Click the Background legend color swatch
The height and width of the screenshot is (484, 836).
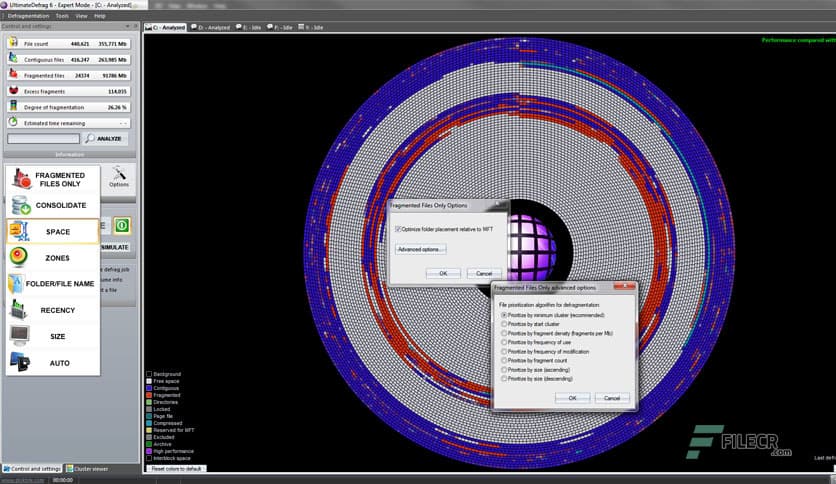click(149, 374)
